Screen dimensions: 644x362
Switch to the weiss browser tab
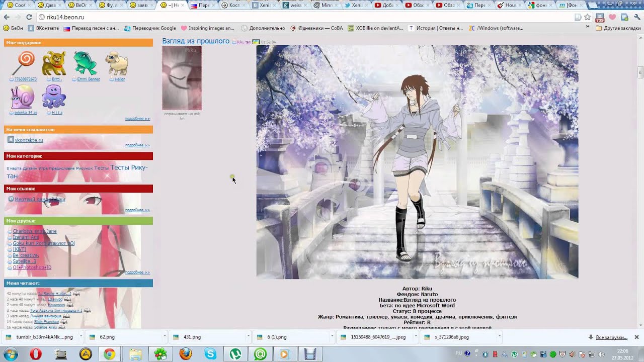coord(295,5)
